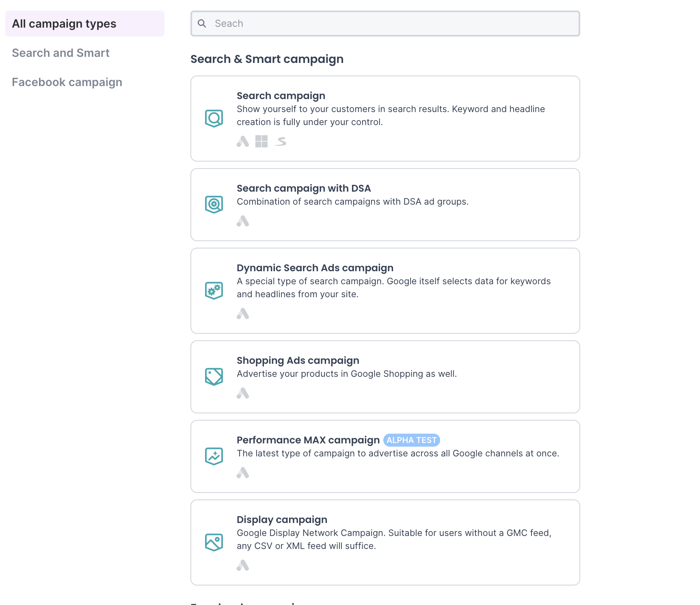This screenshot has height=605, width=700.
Task: Click the Dynamic Search Ads gears icon
Action: pos(214,291)
